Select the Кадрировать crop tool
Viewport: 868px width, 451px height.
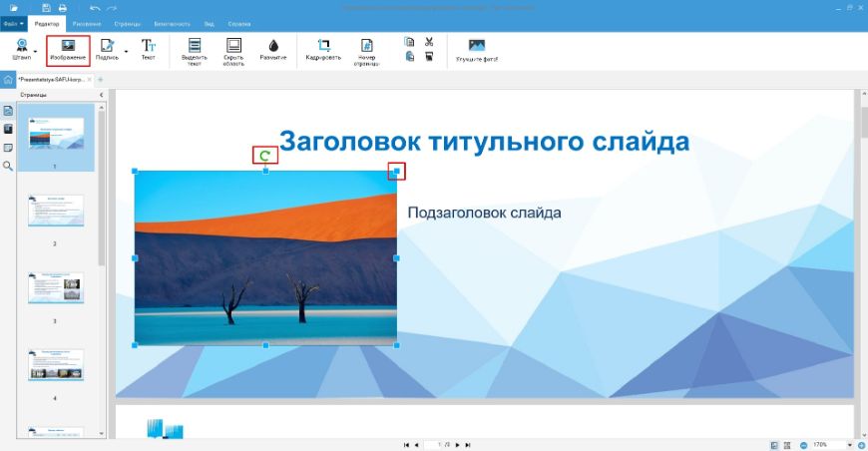tap(323, 50)
